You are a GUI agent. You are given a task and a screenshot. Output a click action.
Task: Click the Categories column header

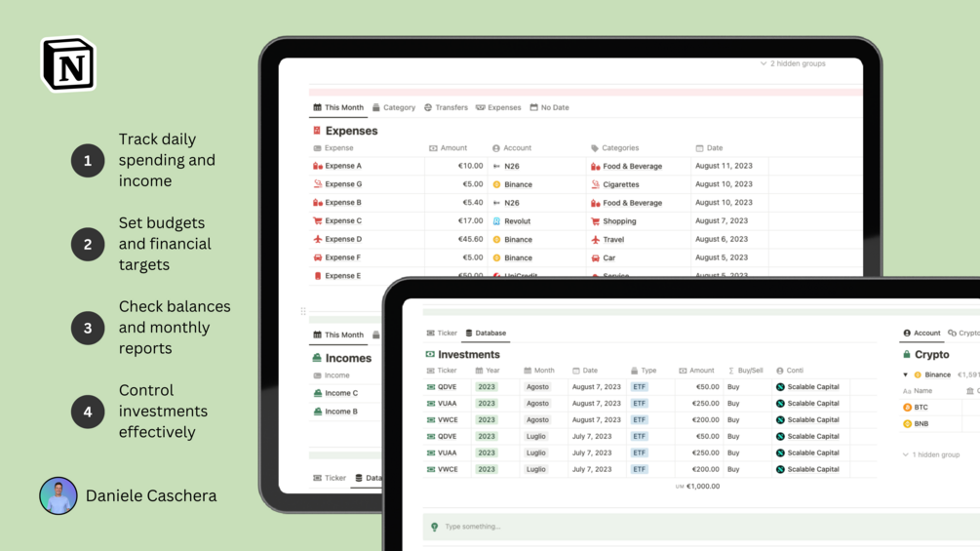tap(615, 148)
